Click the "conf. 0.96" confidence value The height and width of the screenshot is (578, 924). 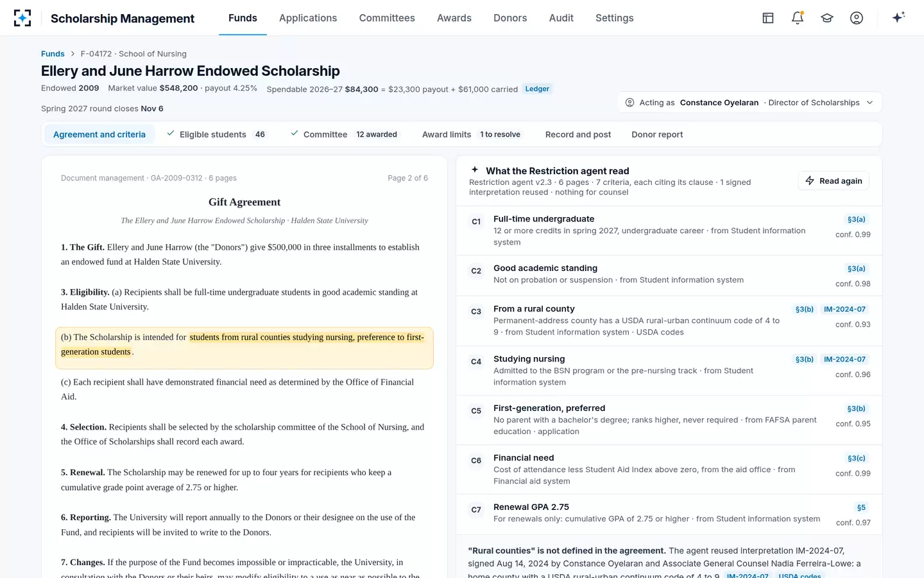(x=853, y=374)
